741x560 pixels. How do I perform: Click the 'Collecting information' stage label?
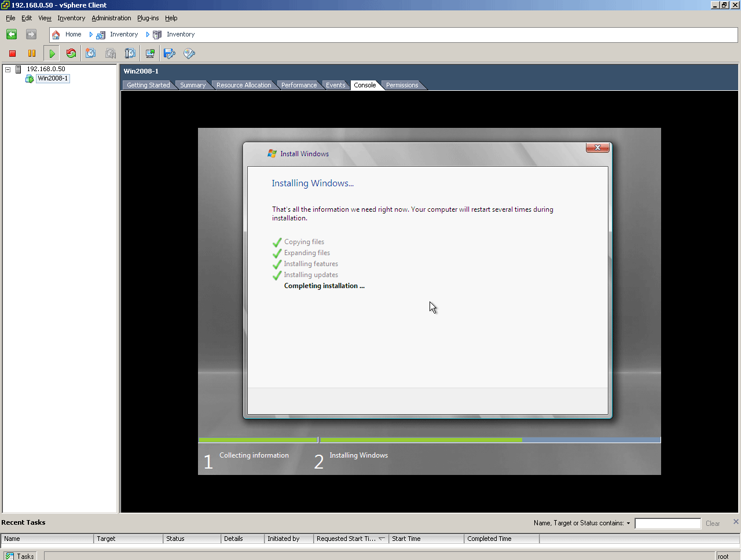(254, 456)
